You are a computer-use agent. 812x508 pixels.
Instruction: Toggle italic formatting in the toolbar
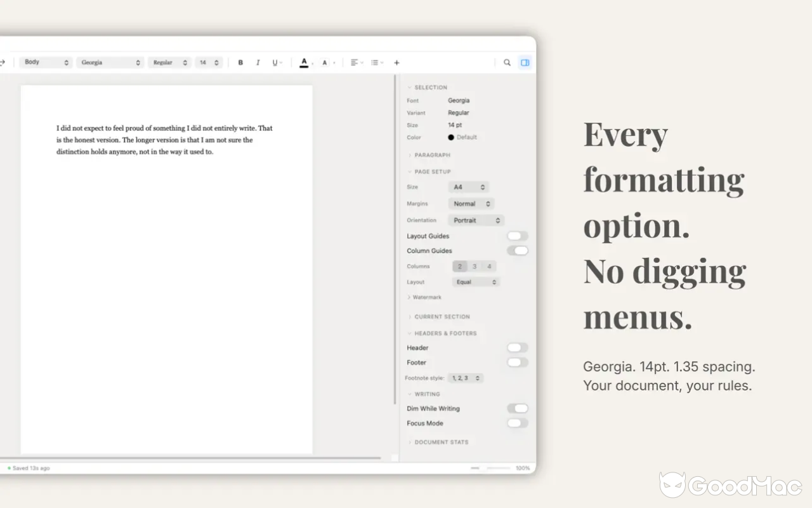click(x=258, y=62)
